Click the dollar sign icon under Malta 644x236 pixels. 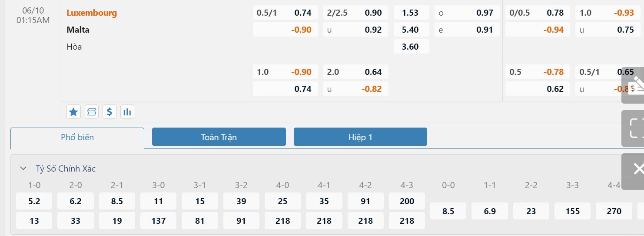[110, 112]
